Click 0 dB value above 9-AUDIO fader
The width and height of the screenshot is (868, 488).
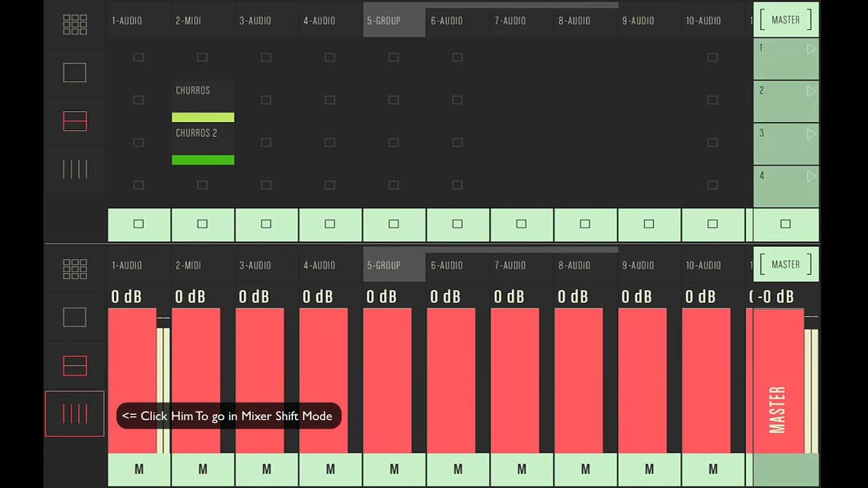pyautogui.click(x=637, y=297)
